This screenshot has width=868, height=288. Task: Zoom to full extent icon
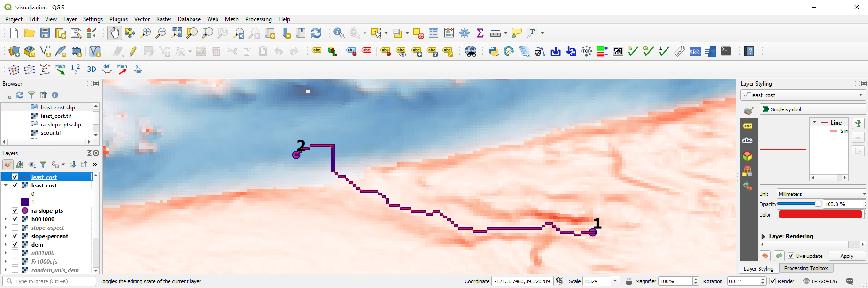177,33
